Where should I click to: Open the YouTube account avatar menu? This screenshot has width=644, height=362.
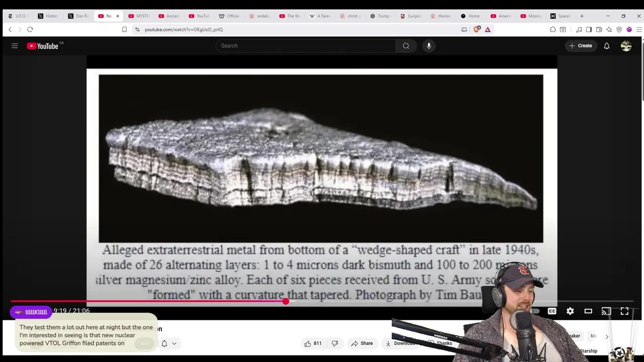coord(626,46)
